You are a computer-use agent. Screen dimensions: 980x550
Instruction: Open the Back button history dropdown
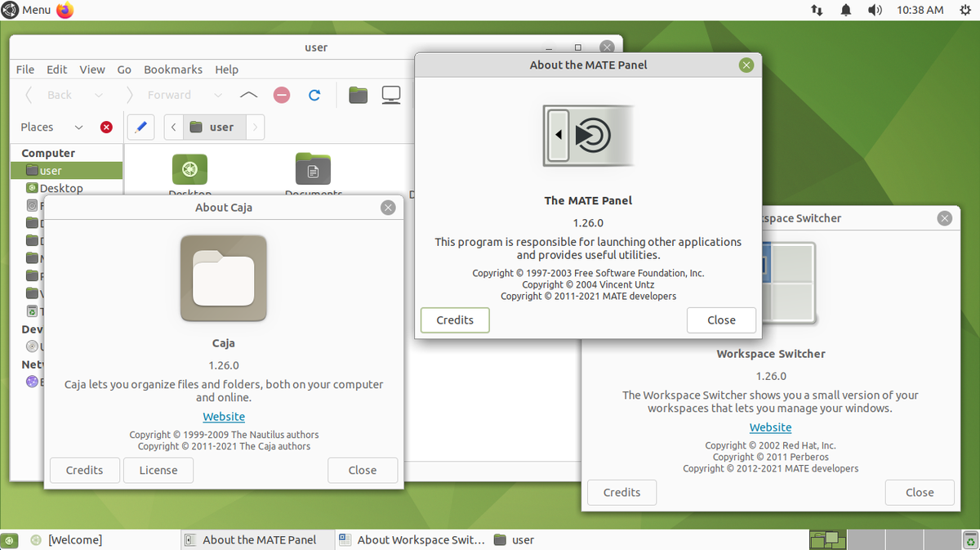pyautogui.click(x=99, y=95)
